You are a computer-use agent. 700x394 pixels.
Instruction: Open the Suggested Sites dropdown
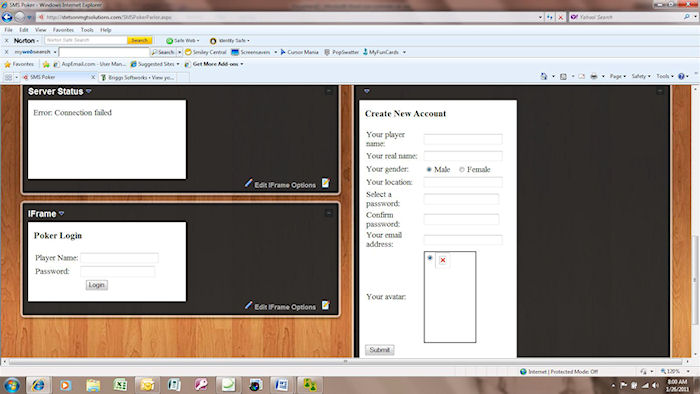[x=155, y=64]
